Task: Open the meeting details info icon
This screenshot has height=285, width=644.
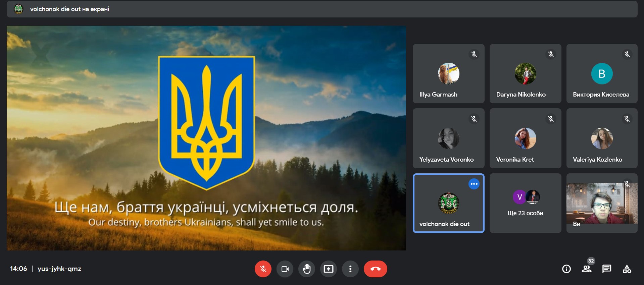Action: (x=566, y=269)
